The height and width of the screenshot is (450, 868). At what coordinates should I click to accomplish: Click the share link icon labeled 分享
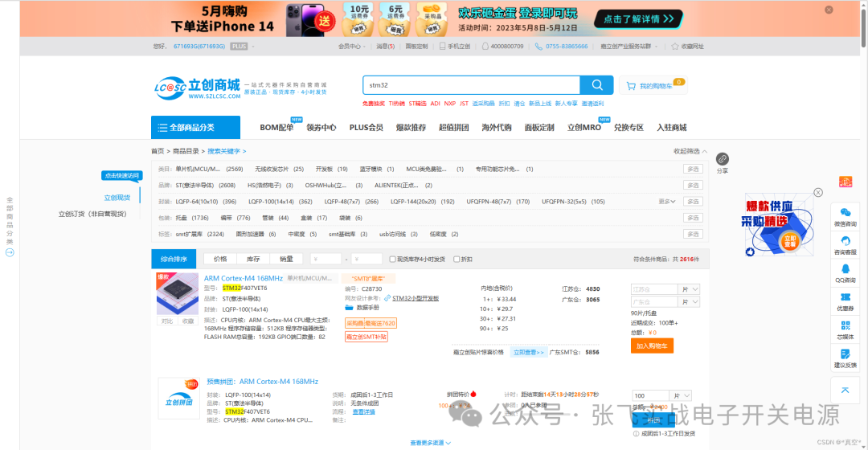722,159
